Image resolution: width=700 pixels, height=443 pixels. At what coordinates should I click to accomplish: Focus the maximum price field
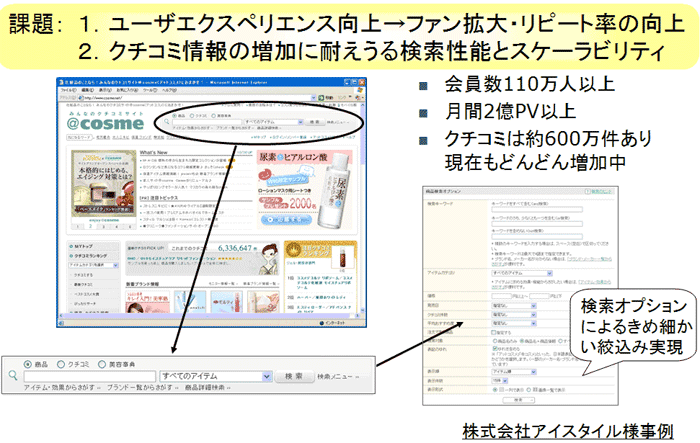coord(539,296)
